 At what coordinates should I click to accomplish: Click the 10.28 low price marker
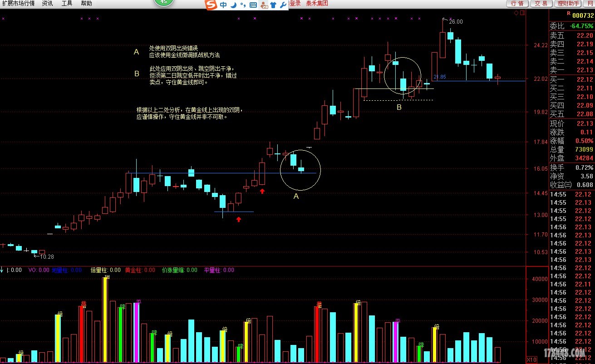[x=47, y=256]
